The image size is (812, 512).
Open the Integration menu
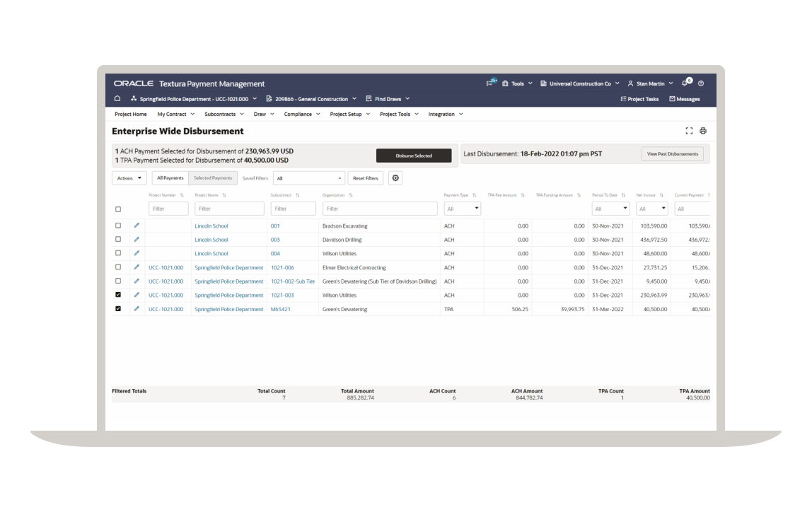pos(446,114)
